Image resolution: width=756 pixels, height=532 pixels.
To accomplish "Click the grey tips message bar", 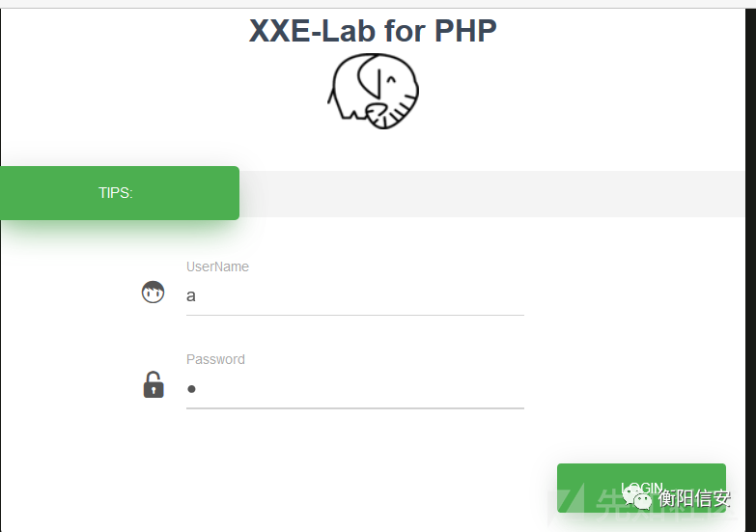I will [x=491, y=194].
